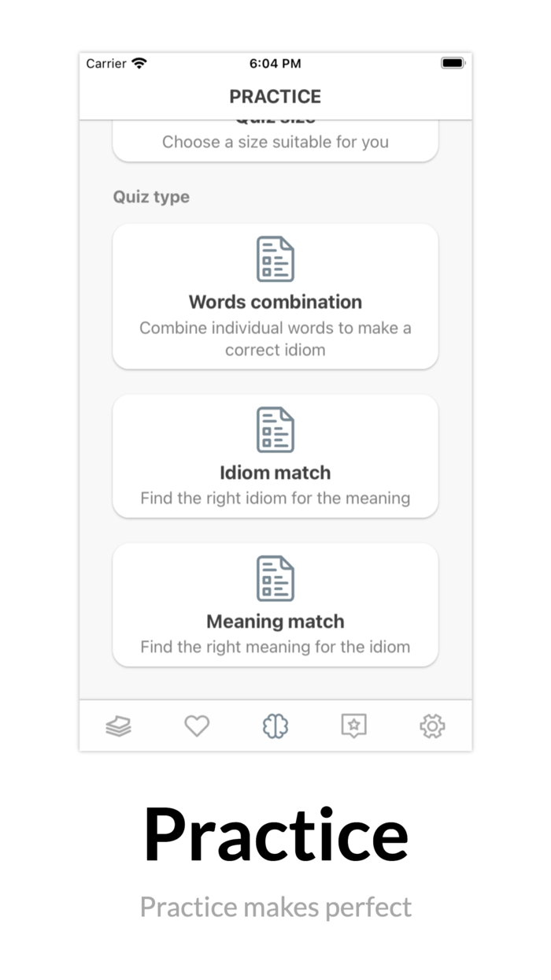Start the Idiom match quiz
551x980 pixels.
pyautogui.click(x=275, y=473)
